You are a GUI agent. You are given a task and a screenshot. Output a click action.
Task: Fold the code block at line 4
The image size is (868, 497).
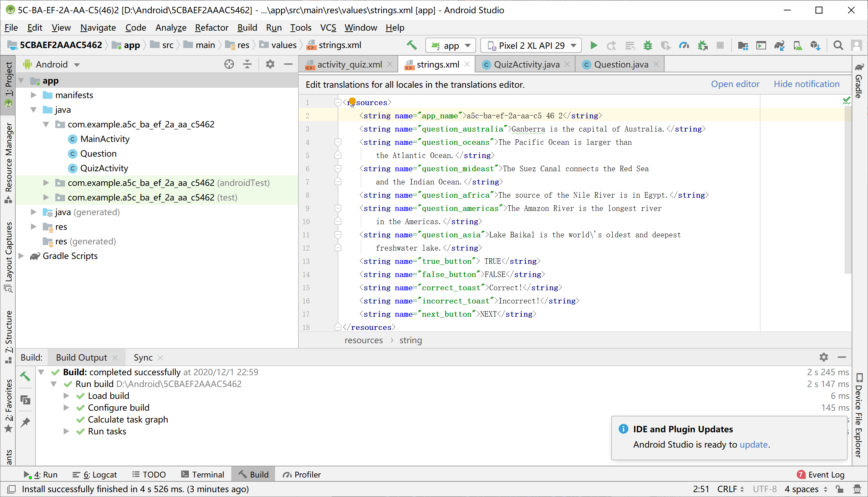338,142
